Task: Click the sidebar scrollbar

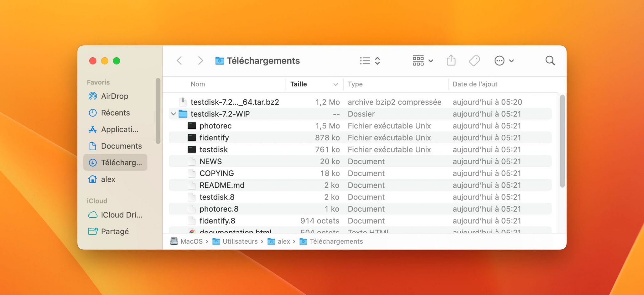Action: pyautogui.click(x=158, y=111)
